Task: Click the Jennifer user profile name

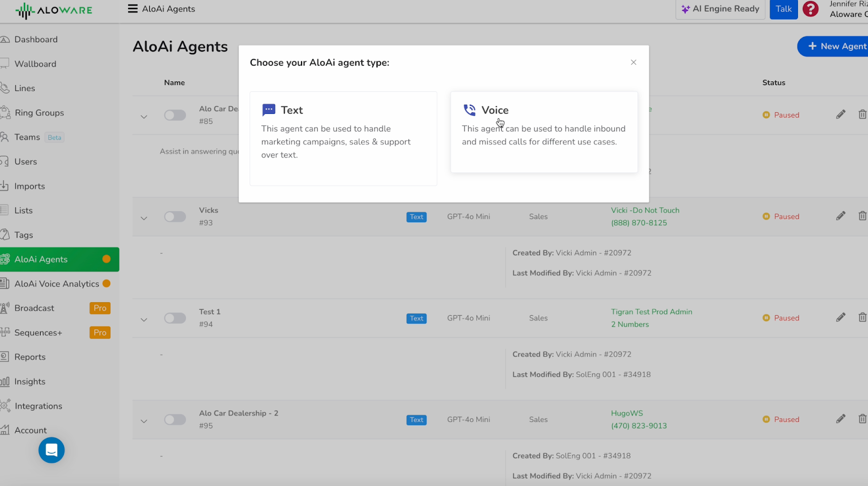Action: pos(848,4)
